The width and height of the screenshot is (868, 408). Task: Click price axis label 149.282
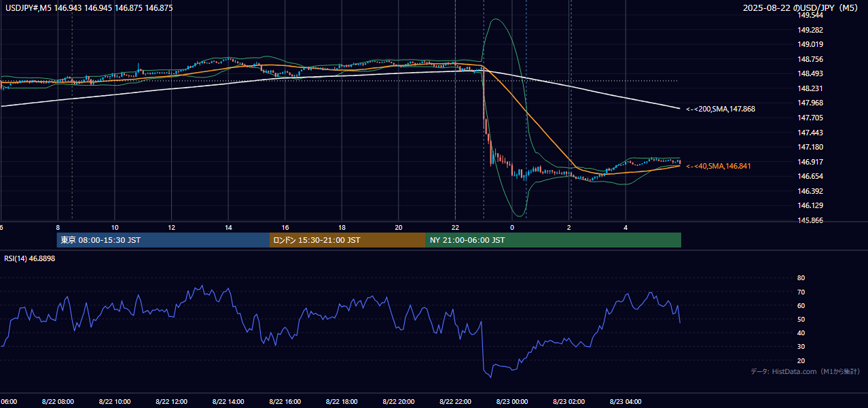point(810,30)
